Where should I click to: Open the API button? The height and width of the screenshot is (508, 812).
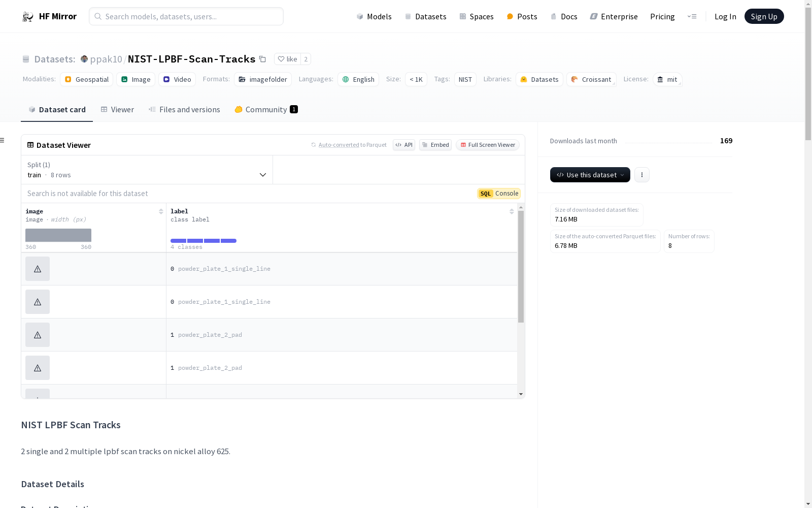point(404,145)
